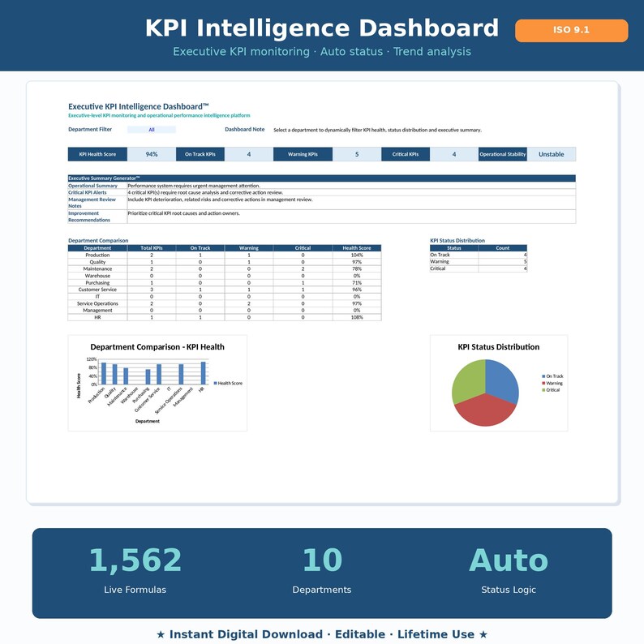Click the 'Health Score' column header
Image resolution: width=644 pixels, height=644 pixels.
357,248
